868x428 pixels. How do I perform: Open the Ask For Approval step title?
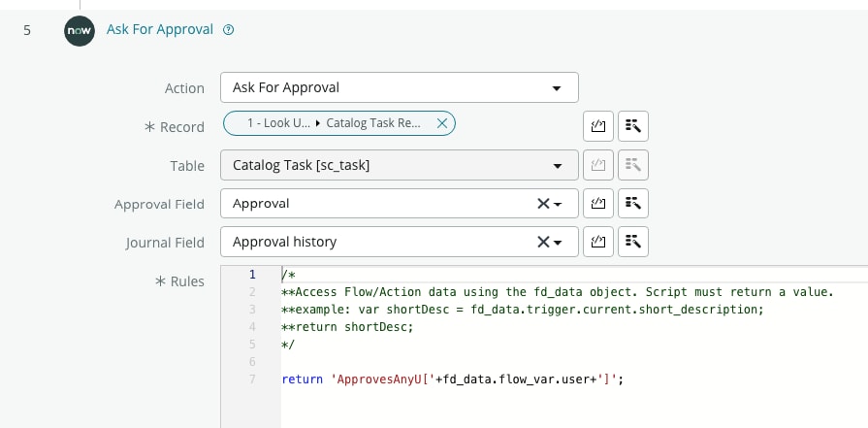159,29
